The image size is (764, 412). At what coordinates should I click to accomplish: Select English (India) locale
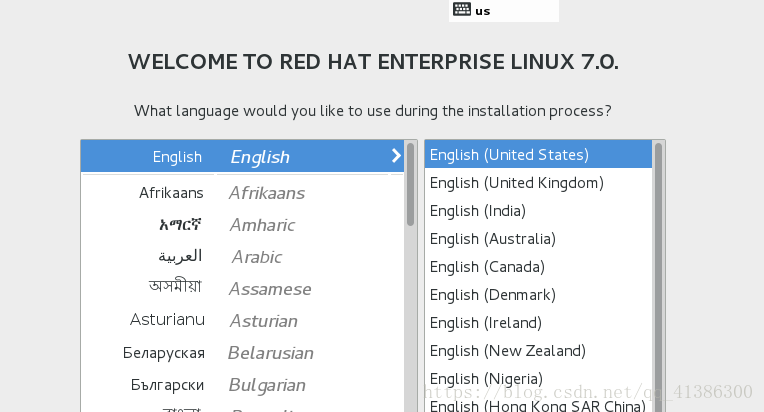[x=538, y=211]
